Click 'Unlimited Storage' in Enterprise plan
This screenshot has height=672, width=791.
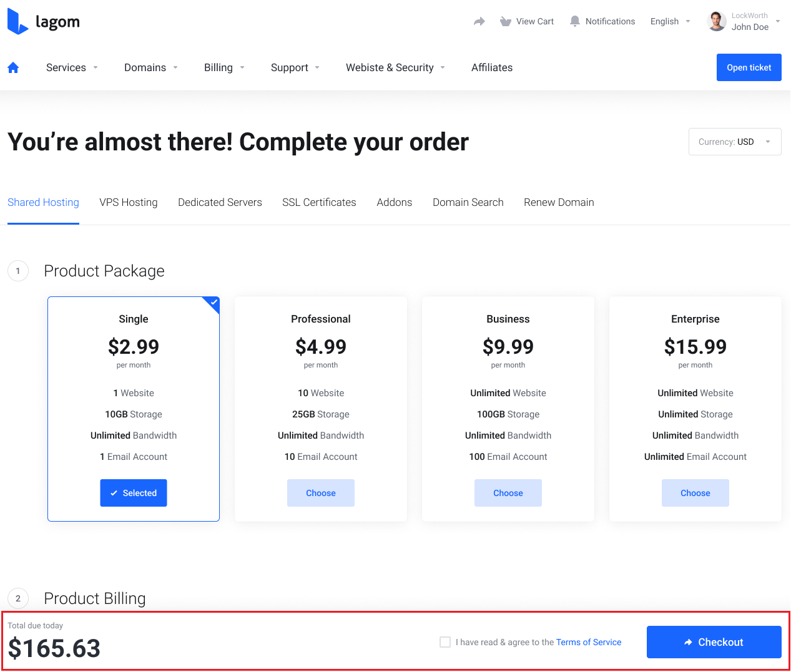click(695, 414)
